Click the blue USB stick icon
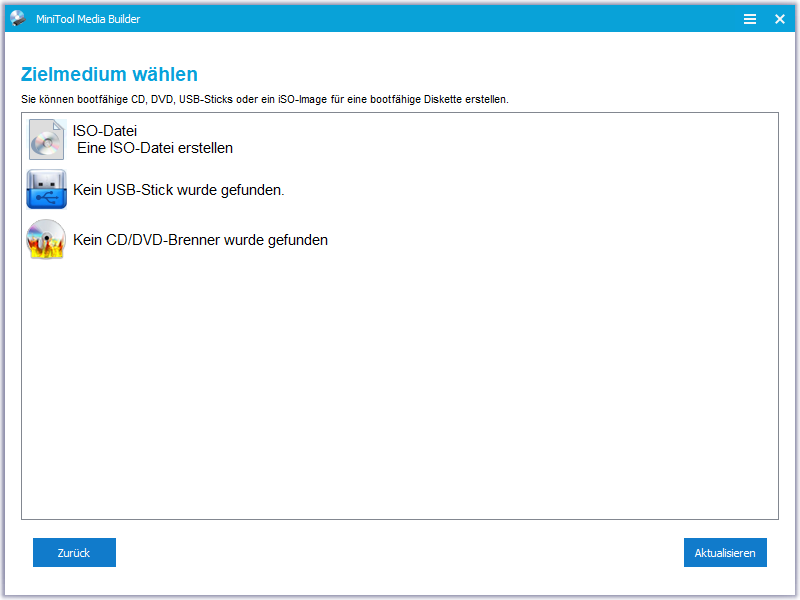 [46, 189]
